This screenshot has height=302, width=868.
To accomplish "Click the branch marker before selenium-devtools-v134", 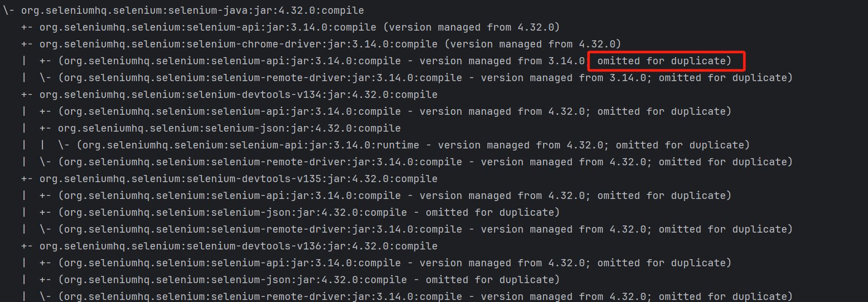I will 27,94.
